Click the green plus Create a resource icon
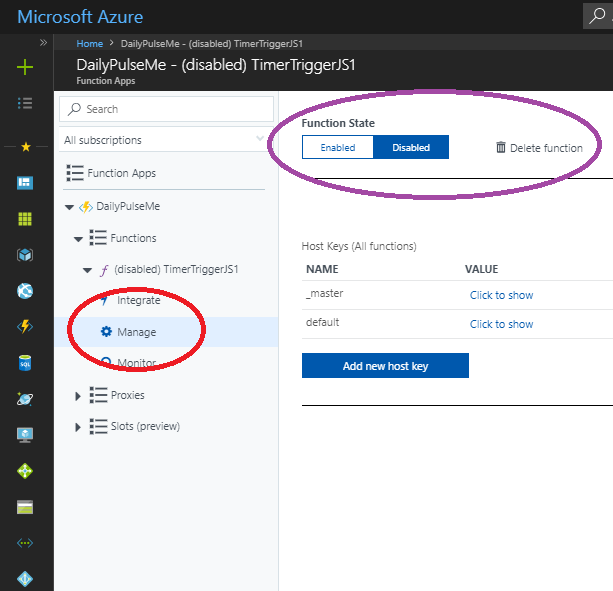Screen dimensions: 613x591 tap(25, 67)
